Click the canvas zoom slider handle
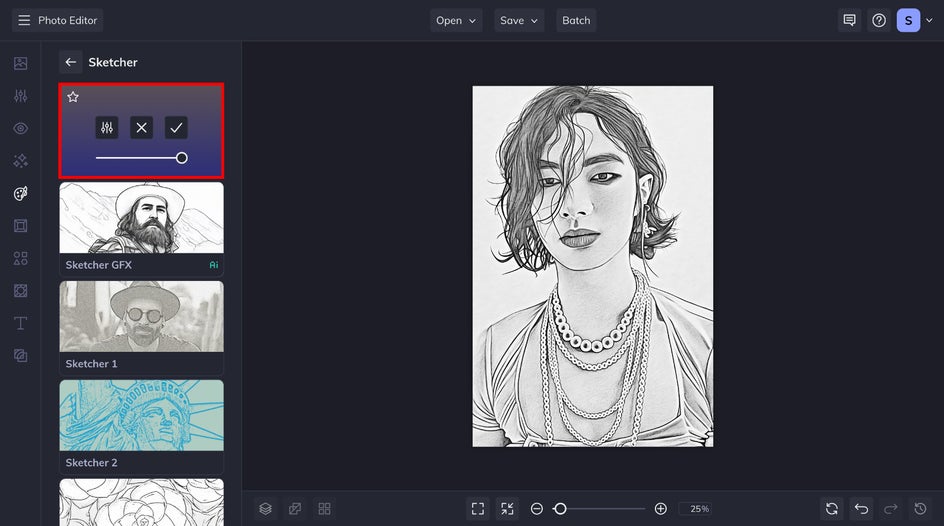The image size is (944, 526). 560,509
